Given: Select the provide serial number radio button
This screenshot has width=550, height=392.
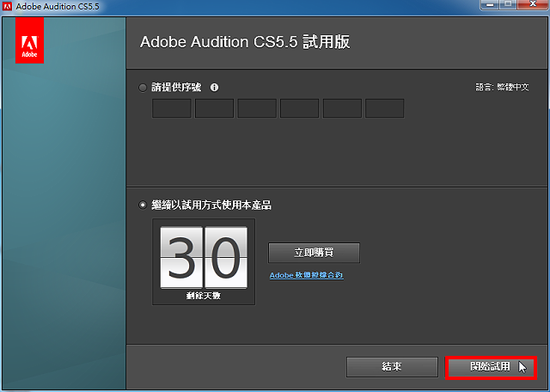Looking at the screenshot, I should (x=143, y=88).
